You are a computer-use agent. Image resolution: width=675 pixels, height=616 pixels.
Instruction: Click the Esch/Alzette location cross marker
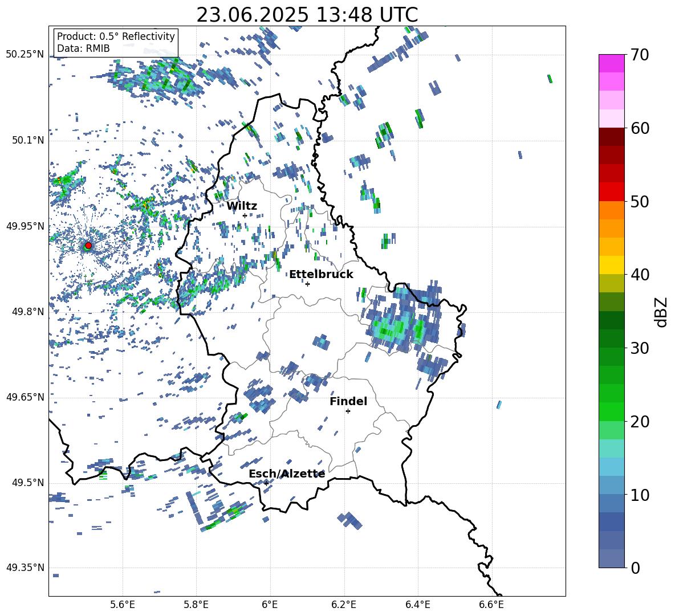266,483
